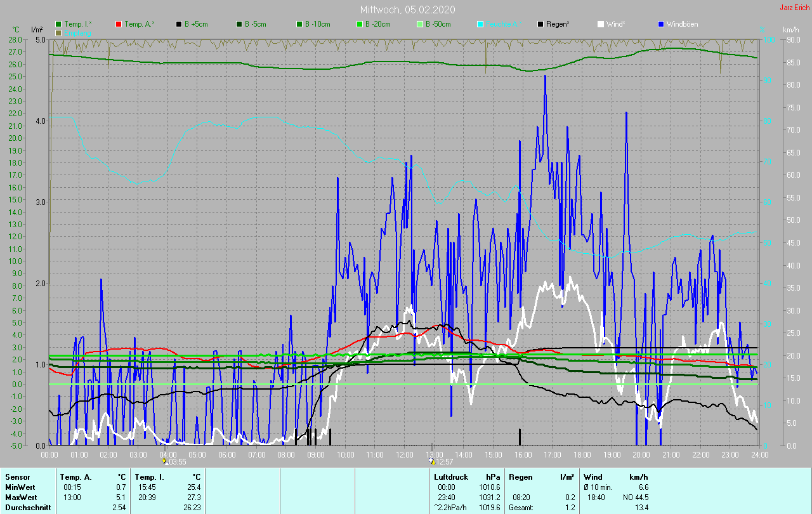Click the olive legend square on second row
Screen dimensions: 812x514
pos(58,32)
